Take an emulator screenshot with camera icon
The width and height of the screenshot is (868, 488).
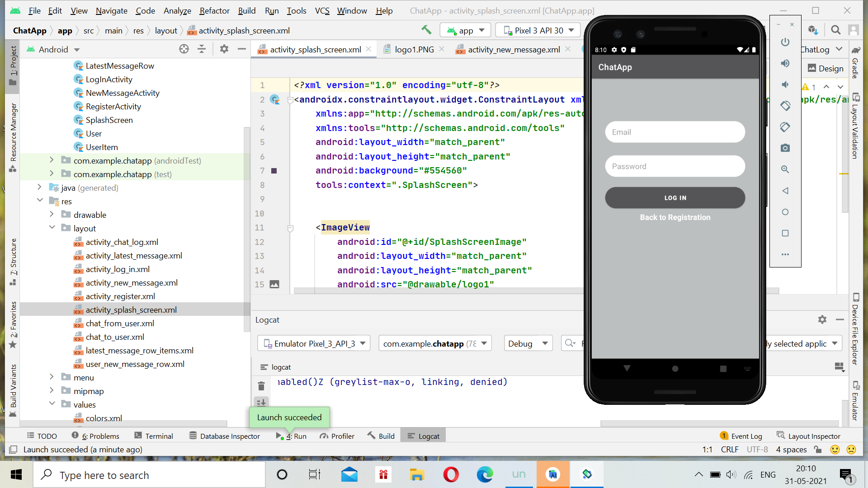click(785, 148)
